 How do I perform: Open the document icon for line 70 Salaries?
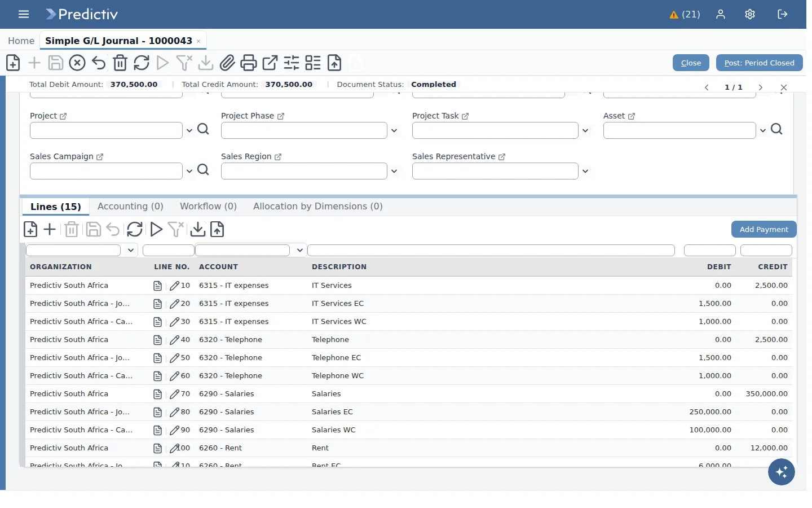tap(158, 394)
